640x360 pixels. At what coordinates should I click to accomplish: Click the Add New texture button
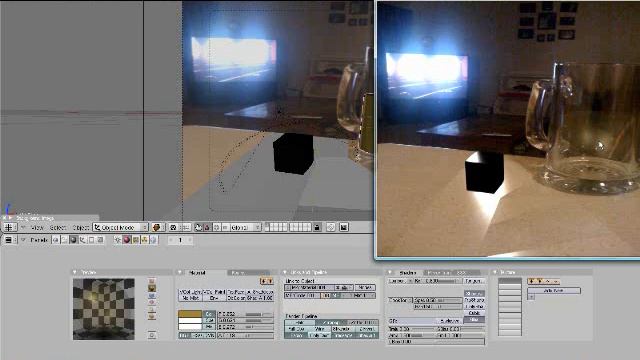(554, 291)
